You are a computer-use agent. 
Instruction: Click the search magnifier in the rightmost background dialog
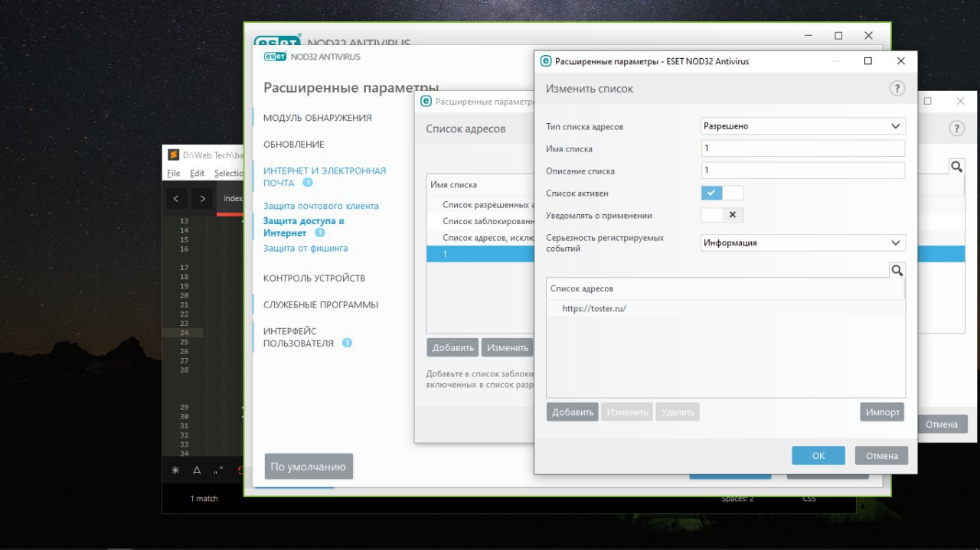(x=955, y=167)
